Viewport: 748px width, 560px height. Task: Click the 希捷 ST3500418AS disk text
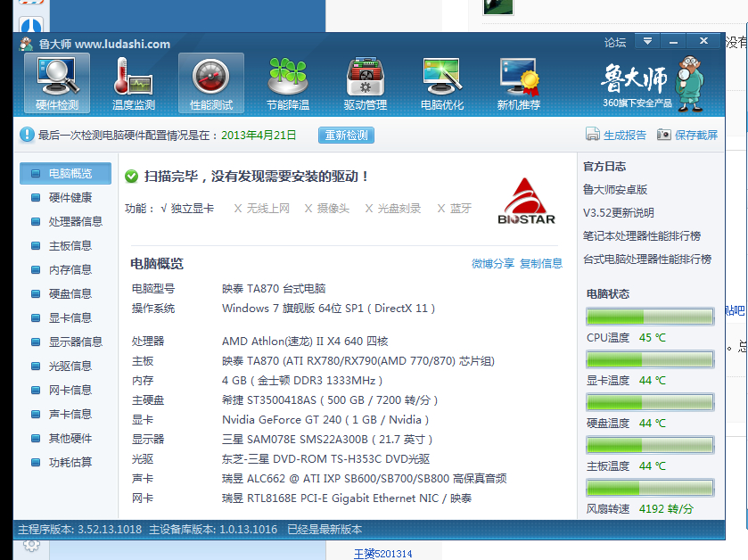tap(330, 399)
